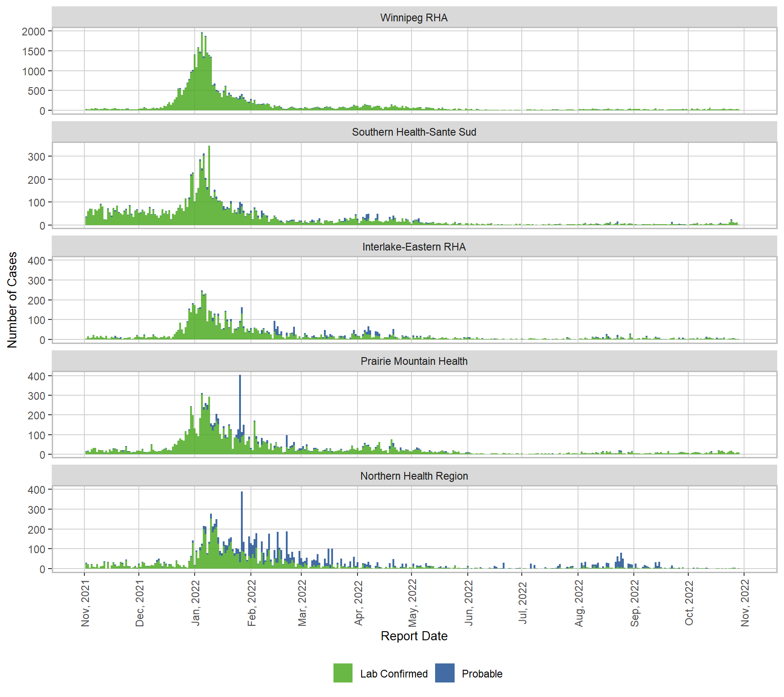Viewport: 784px width, 697px height.
Task: Click the Northern Health Region panel title
Action: [x=414, y=476]
